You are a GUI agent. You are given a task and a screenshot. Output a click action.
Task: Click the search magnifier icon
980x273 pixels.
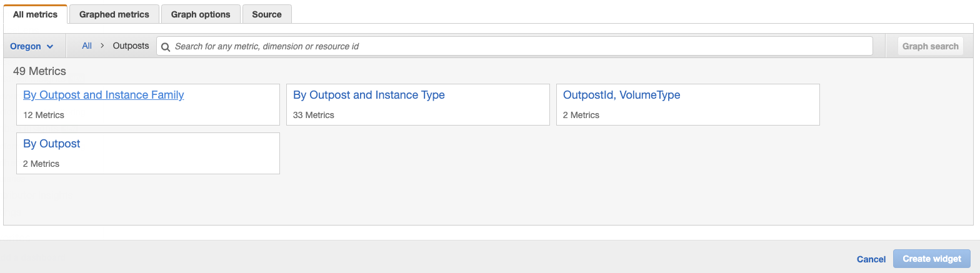point(166,46)
